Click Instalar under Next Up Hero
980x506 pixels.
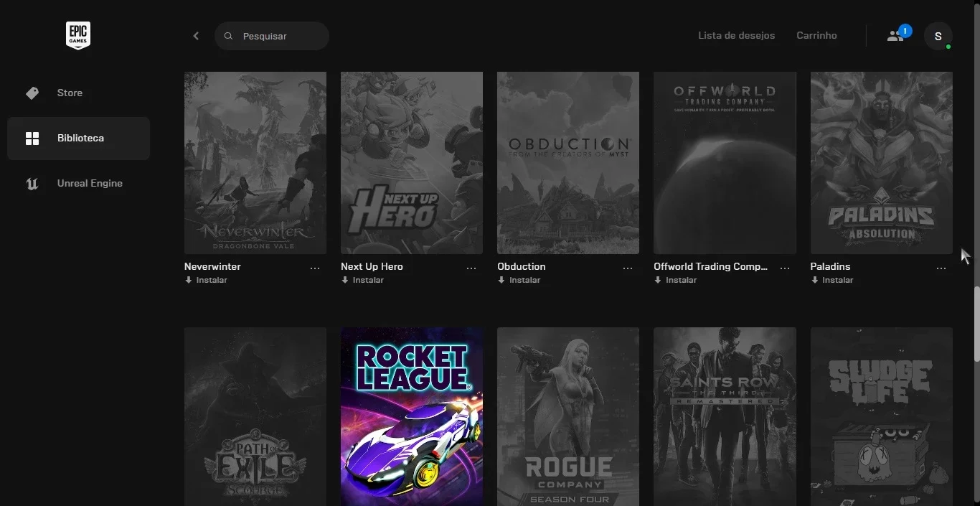click(362, 281)
